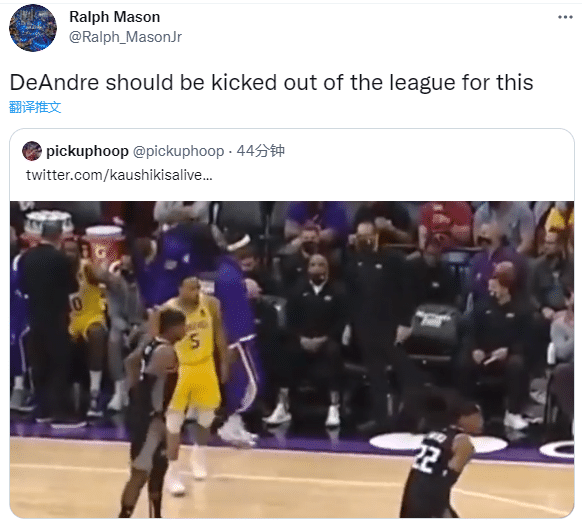
Task: Click the @pickuphoop handle
Action: pyautogui.click(x=179, y=151)
